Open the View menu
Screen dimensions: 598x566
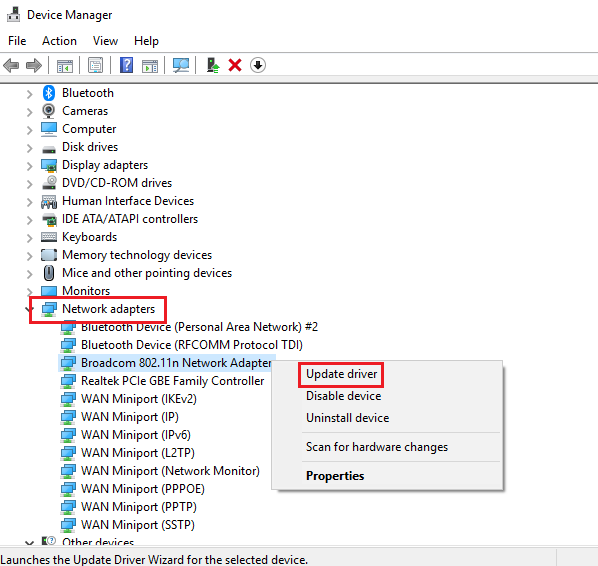105,41
